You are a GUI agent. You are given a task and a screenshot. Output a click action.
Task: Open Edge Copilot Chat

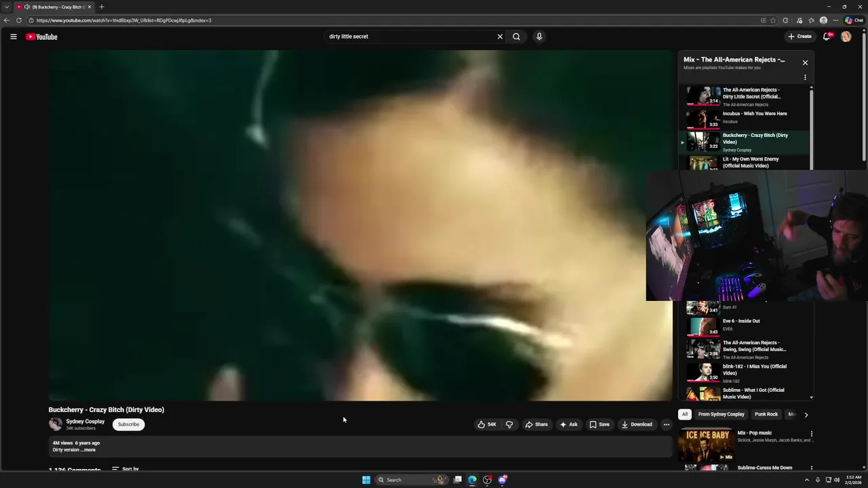tap(853, 20)
